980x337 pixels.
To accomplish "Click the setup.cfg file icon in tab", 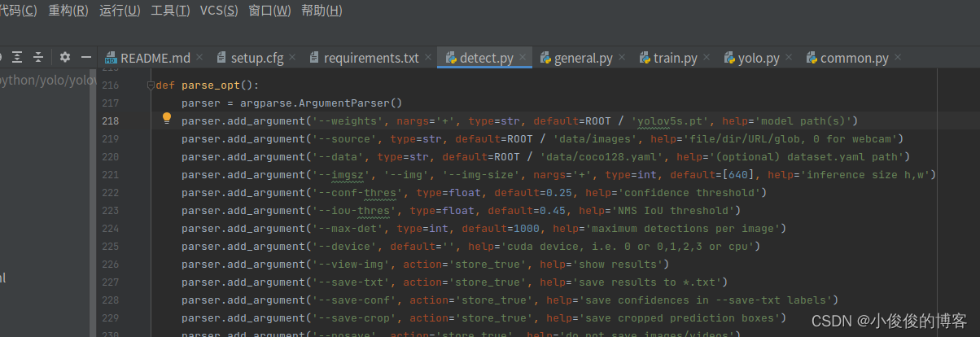I will click(x=221, y=58).
